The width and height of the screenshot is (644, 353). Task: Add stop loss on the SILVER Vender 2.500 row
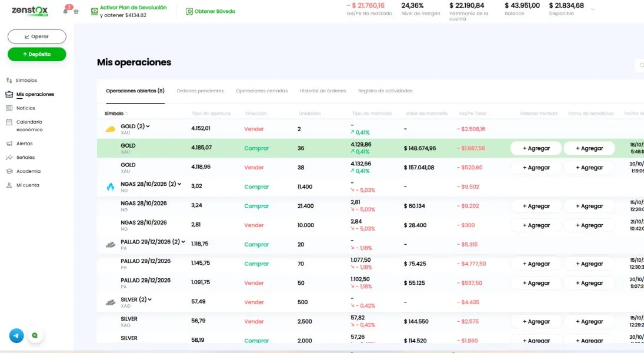536,322
